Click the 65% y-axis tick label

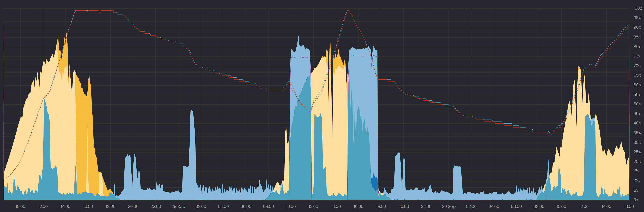tap(637, 75)
